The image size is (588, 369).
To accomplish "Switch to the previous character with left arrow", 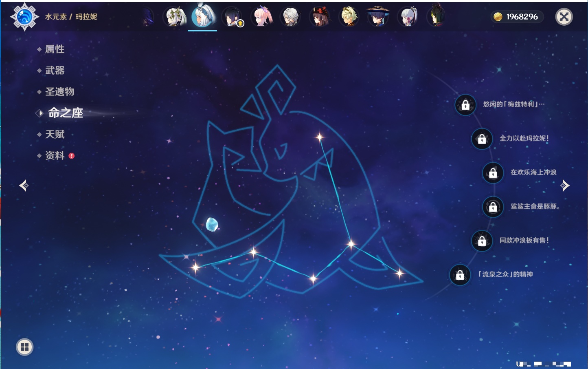I will 24,186.
